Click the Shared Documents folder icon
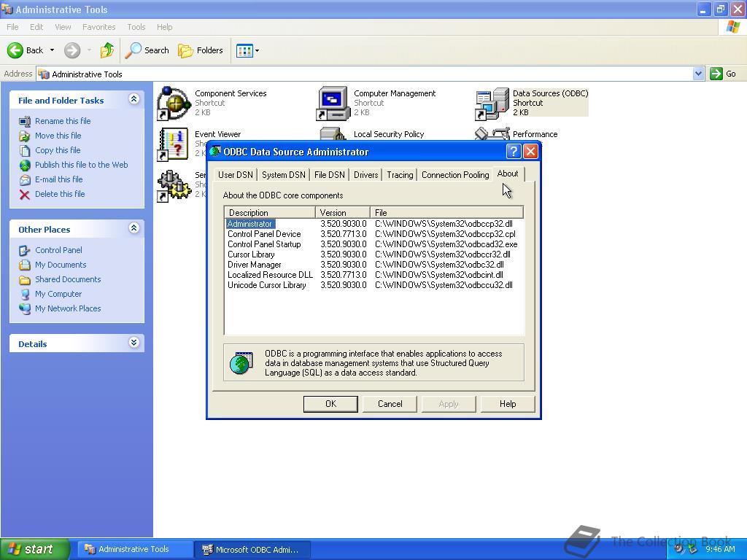The height and width of the screenshot is (560, 747). tap(25, 280)
